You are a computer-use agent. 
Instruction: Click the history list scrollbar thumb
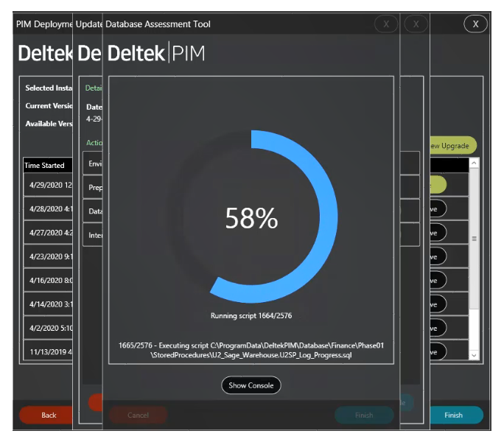tap(474, 239)
